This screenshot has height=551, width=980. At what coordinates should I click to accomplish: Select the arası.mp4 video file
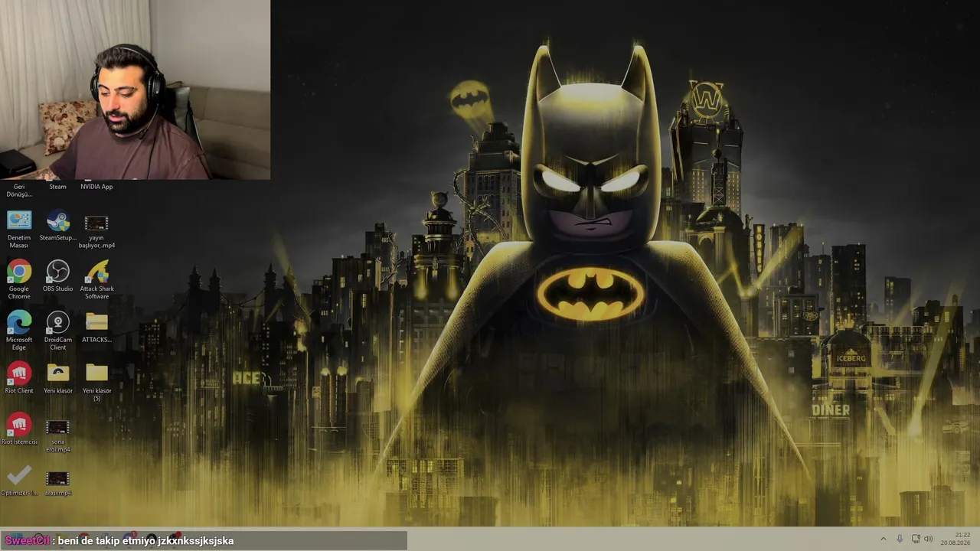point(58,483)
